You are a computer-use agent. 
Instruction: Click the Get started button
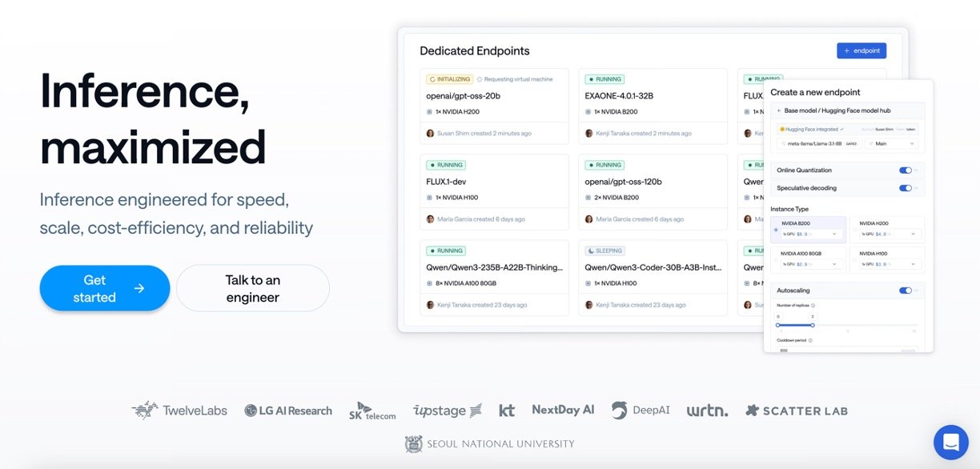pos(105,288)
